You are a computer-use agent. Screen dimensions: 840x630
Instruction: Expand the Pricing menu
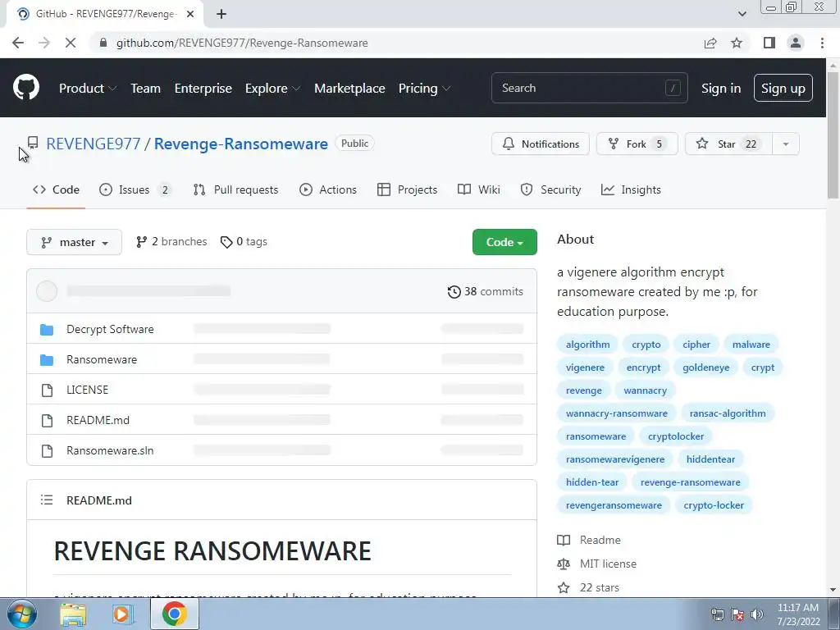[424, 89]
